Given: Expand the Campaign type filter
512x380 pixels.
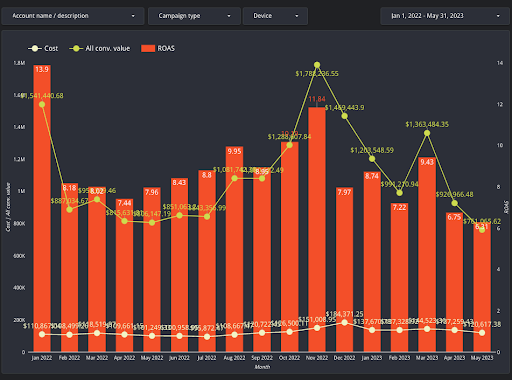Looking at the screenshot, I should [194, 16].
